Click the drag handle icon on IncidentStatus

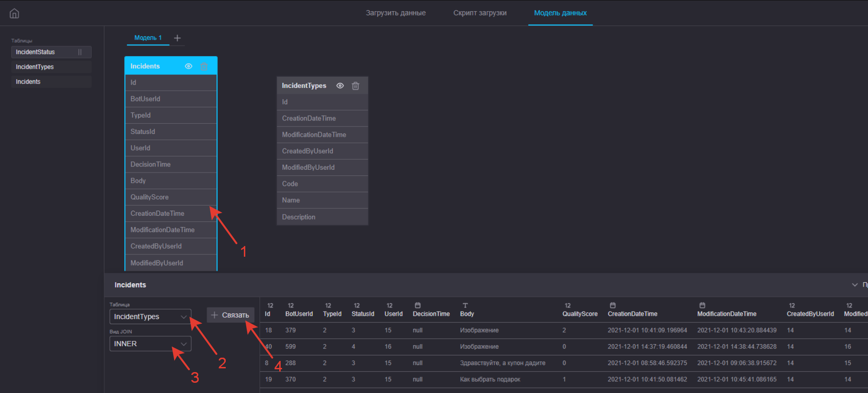click(x=80, y=52)
